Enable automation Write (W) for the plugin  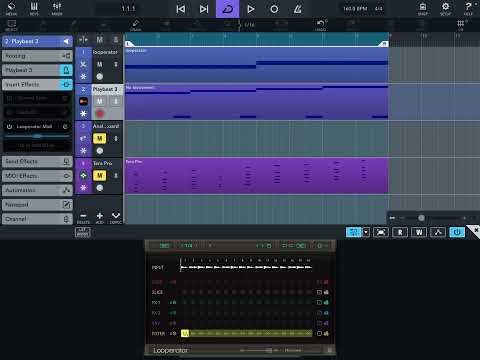(419, 232)
